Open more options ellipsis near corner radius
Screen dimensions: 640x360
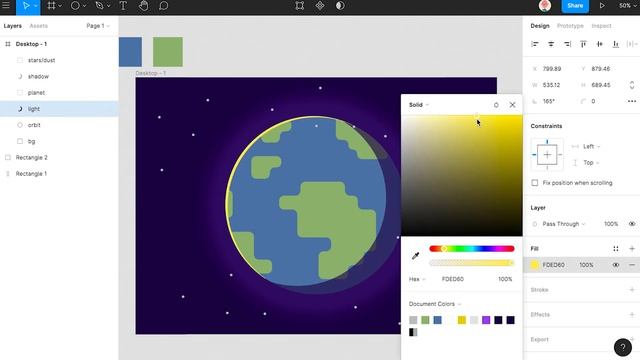click(632, 101)
